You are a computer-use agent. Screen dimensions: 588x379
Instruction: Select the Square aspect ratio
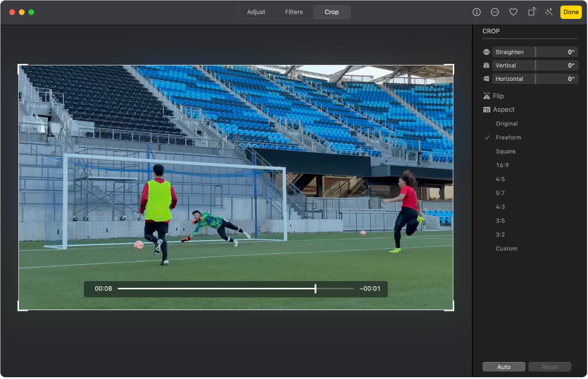505,152
